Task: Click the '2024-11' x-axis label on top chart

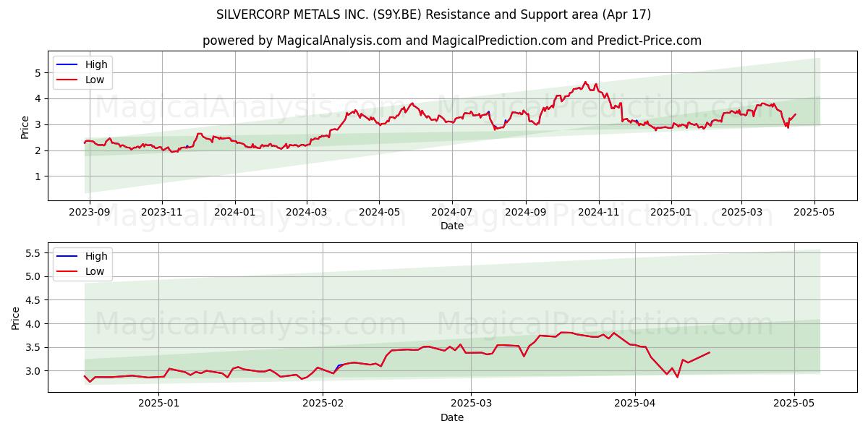Action: click(x=598, y=213)
